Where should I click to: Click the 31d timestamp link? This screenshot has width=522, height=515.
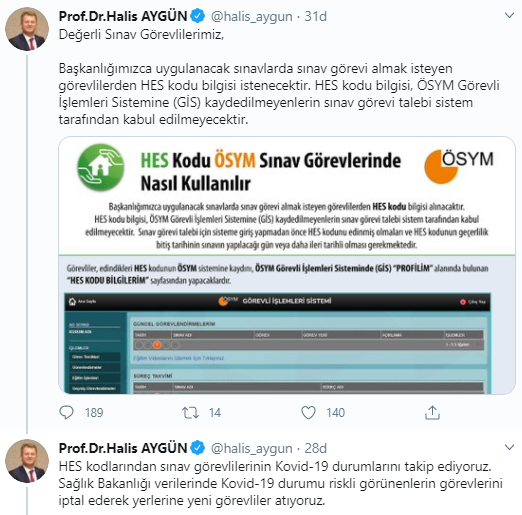click(316, 16)
